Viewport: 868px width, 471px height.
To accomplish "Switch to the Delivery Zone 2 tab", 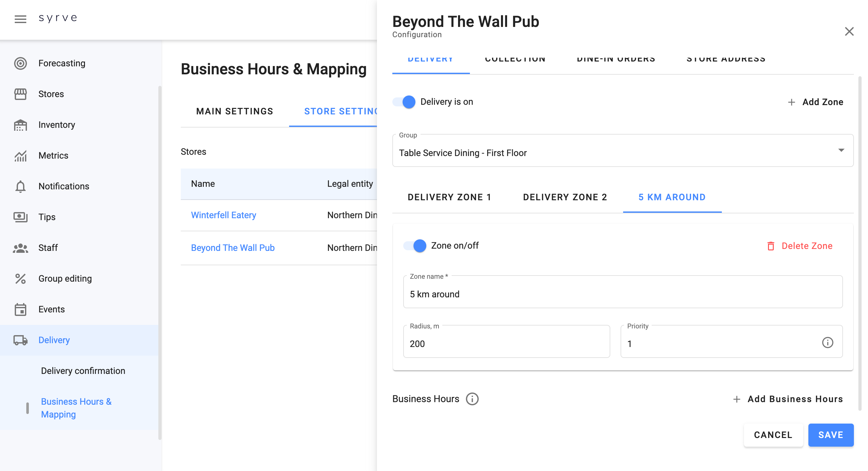I will point(565,197).
